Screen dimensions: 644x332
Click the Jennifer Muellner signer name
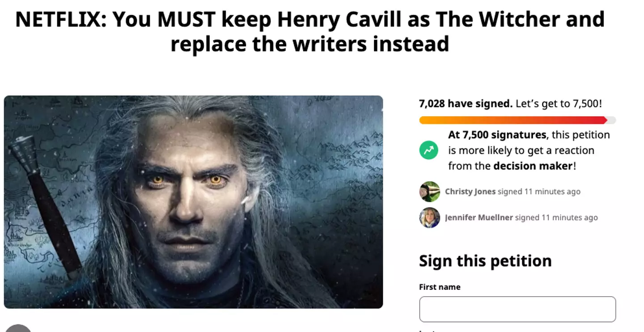point(479,217)
